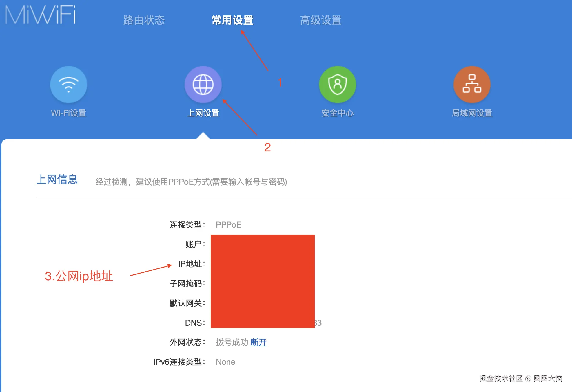572x392 pixels.
Task: Open the 安全中心 security center icon
Action: [x=337, y=84]
